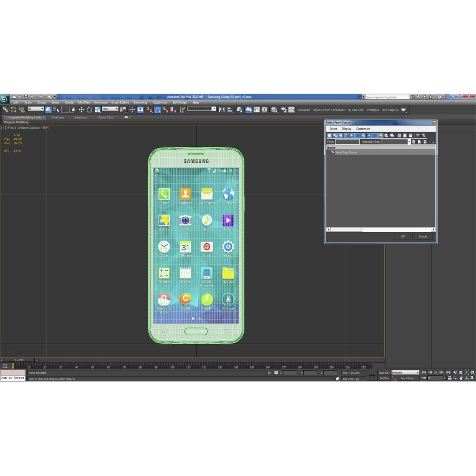Click the horizontal scrollbar in Select From Scene

[x=381, y=230]
